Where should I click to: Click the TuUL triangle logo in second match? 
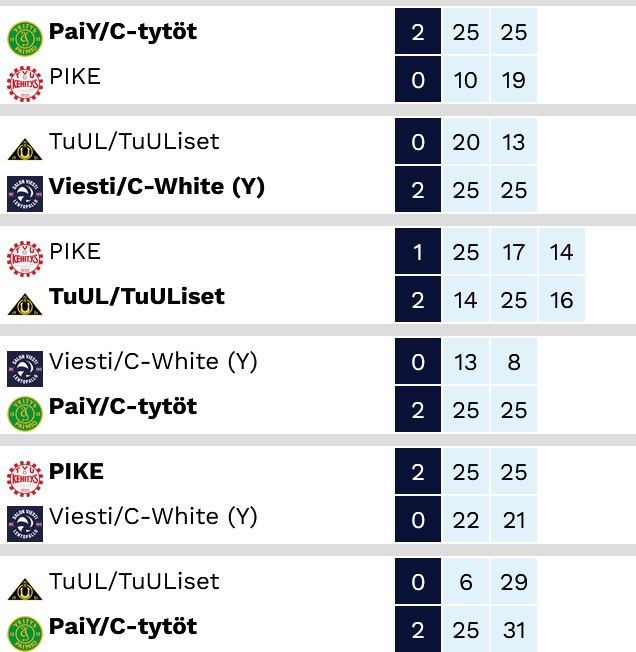pos(25,149)
